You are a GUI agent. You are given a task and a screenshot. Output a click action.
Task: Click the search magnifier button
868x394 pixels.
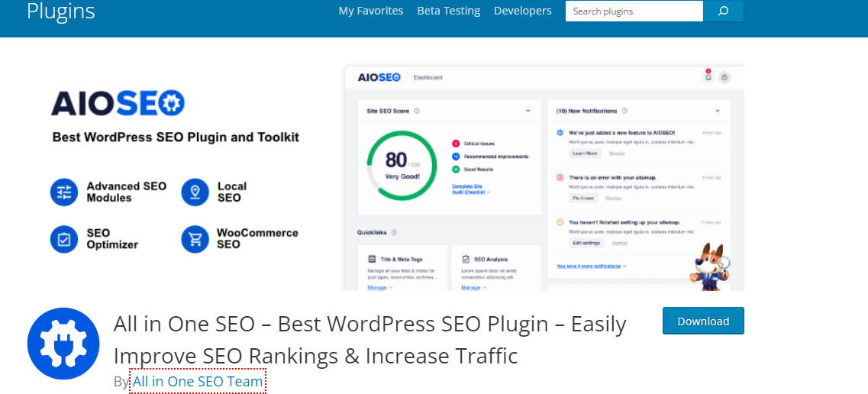click(723, 11)
